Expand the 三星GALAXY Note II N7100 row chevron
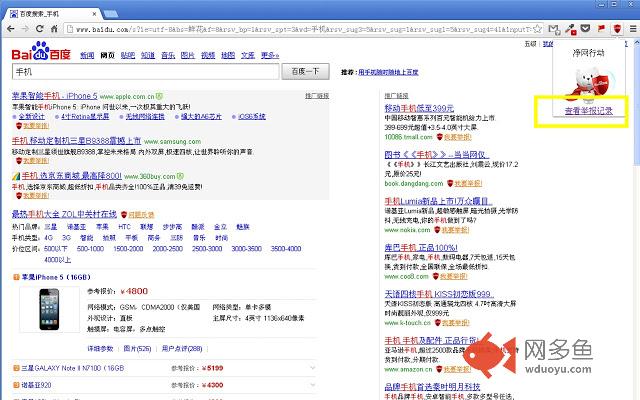The width and height of the screenshot is (640, 400). (313, 368)
